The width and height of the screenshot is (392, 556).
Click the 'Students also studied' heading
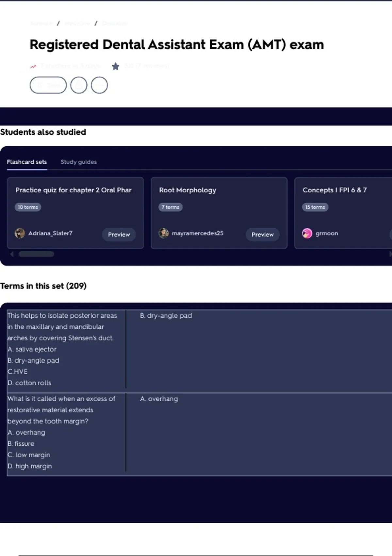(43, 132)
